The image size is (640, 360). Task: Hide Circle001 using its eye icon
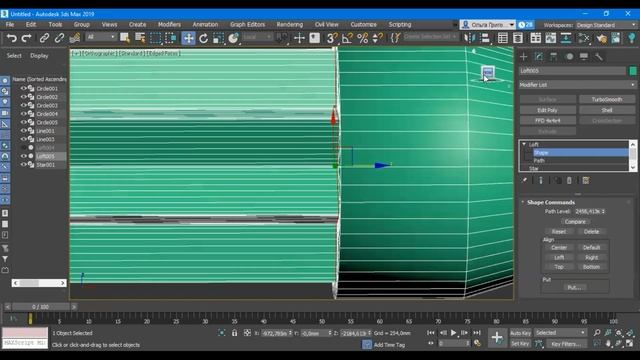pyautogui.click(x=23, y=88)
